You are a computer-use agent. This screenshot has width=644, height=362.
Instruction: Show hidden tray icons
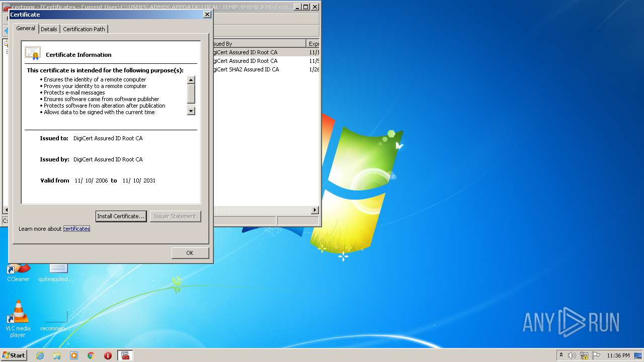561,355
